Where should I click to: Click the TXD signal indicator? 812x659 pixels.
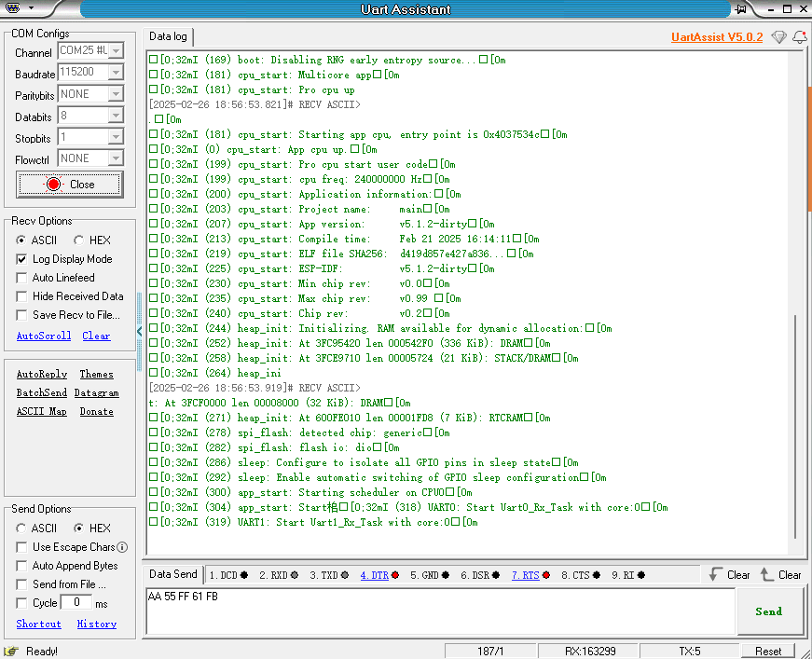[x=345, y=575]
